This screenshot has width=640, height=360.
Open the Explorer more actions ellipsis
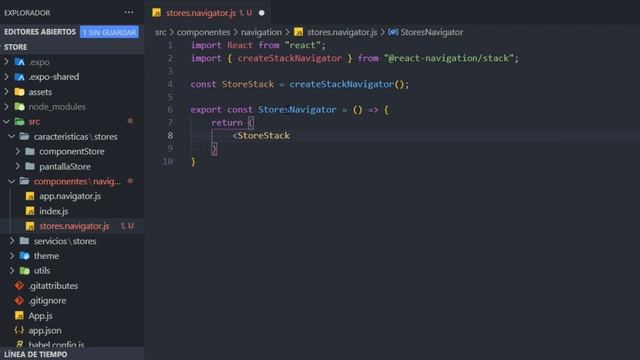pos(129,12)
